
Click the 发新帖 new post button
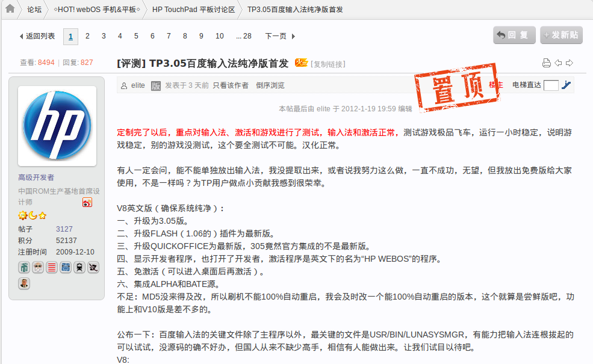tap(561, 35)
